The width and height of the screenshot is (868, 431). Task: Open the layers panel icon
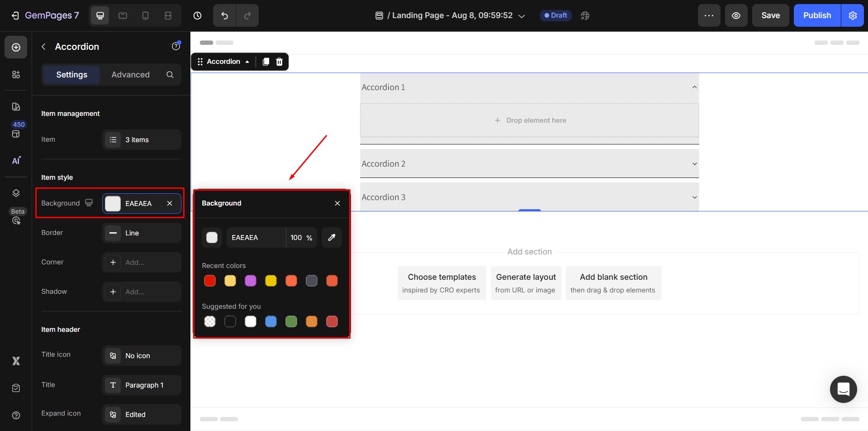[x=16, y=193]
